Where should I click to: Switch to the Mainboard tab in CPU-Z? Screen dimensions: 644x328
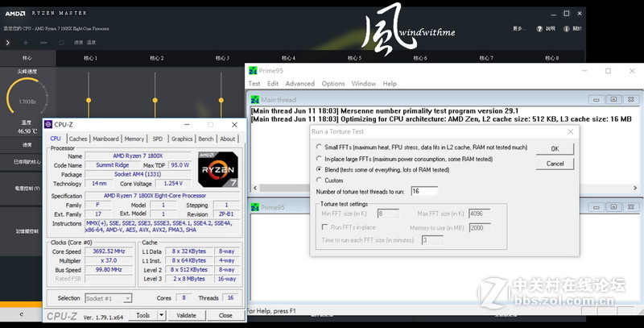(105, 139)
